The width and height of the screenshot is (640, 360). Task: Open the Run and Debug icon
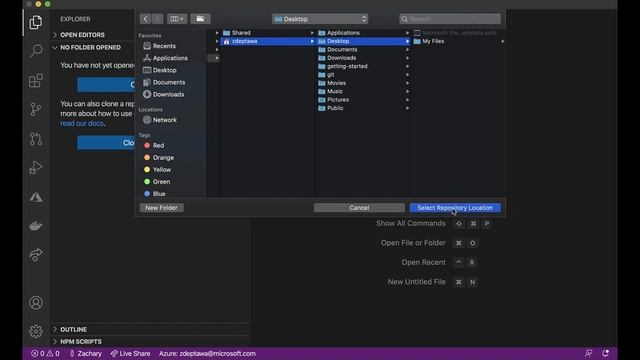pyautogui.click(x=36, y=168)
